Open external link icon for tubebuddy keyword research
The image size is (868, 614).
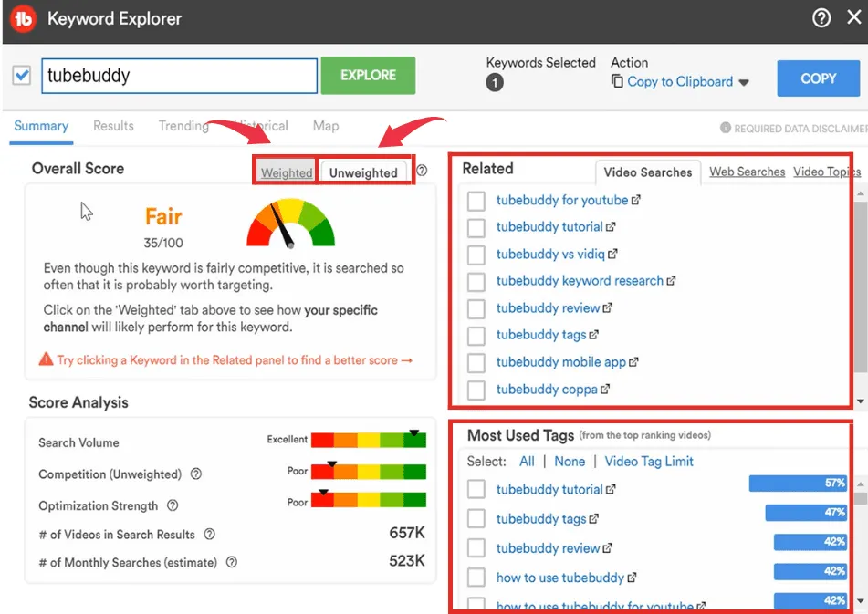(x=671, y=281)
